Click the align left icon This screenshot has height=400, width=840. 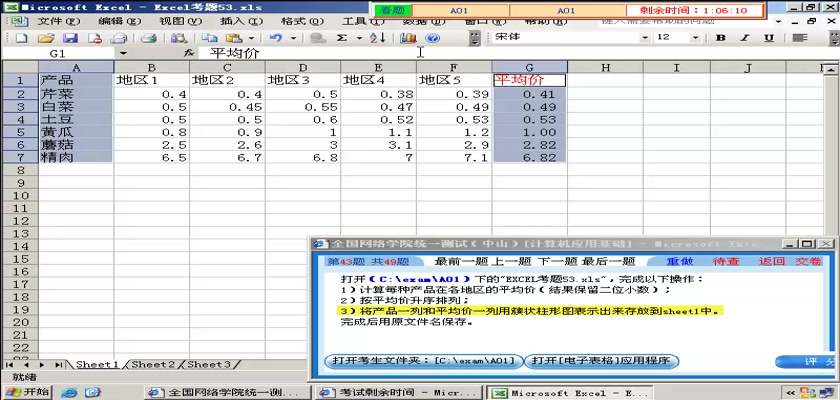(800, 37)
